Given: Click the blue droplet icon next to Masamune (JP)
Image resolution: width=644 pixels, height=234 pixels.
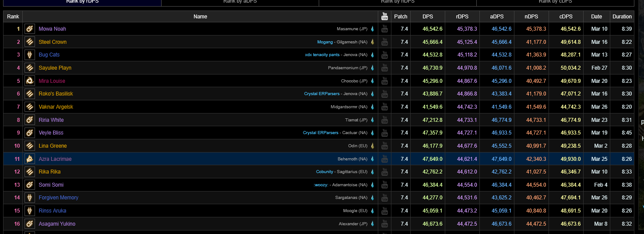Looking at the screenshot, I should pos(373,29).
